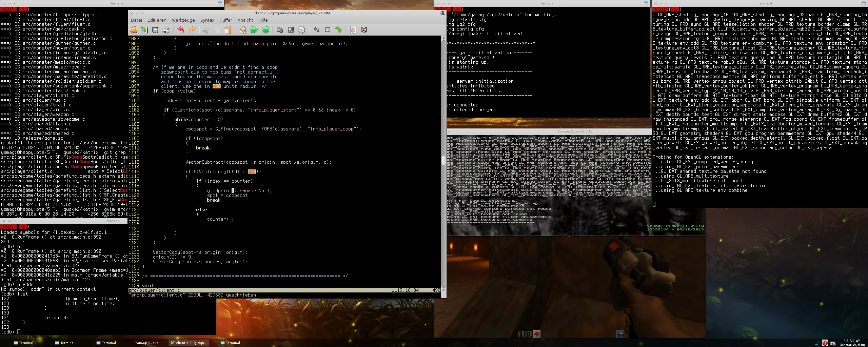Find previous with the green back arrow
This screenshot has width=868, height=347.
click(x=265, y=30)
